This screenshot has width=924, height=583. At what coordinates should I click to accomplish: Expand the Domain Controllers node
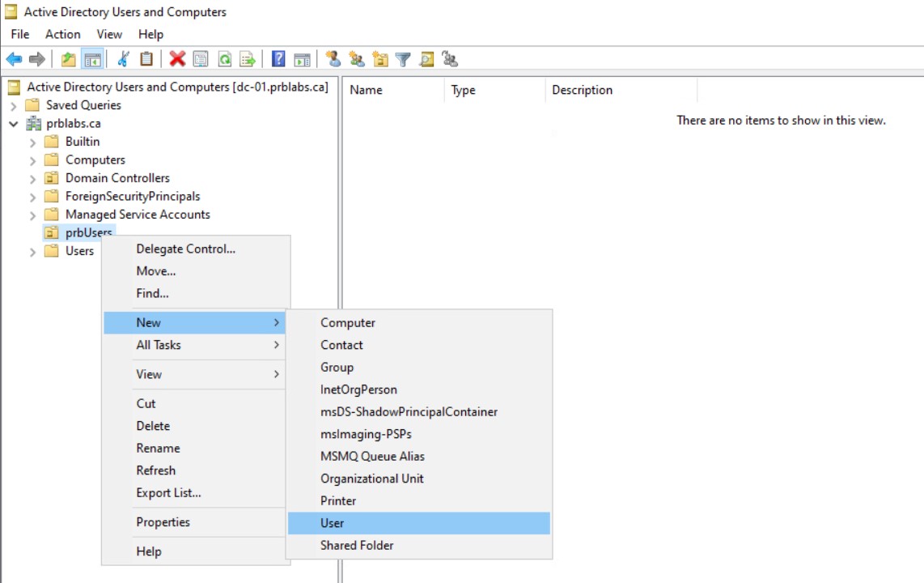click(x=32, y=178)
